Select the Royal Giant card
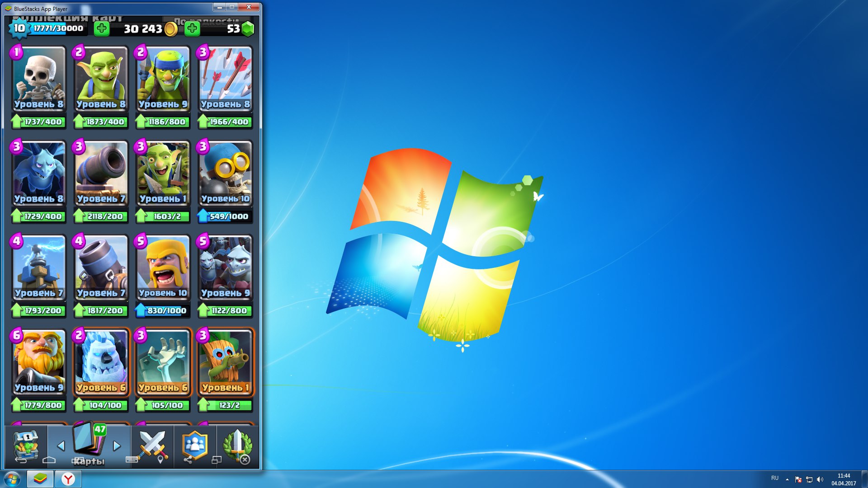This screenshot has height=488, width=868. [39, 362]
